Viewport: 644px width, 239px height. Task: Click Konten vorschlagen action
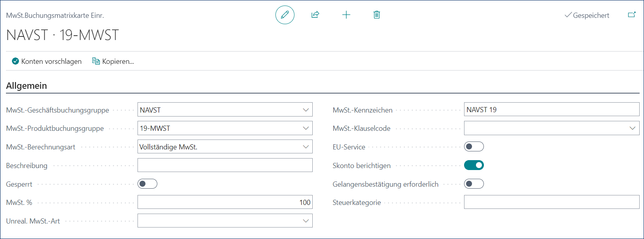pos(47,61)
